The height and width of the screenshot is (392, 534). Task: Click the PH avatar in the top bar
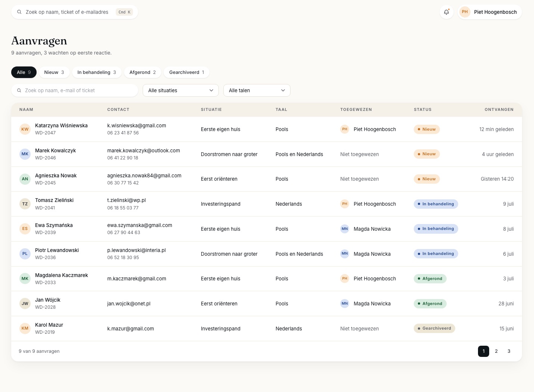(x=465, y=12)
